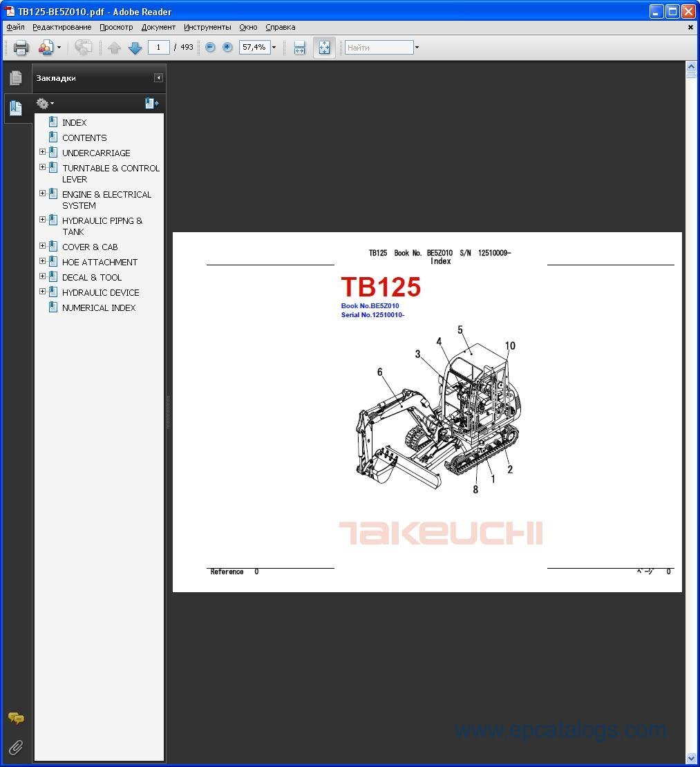Expand the COVER & CAB bookmark
Viewport: 700px width, 767px height.
43,246
